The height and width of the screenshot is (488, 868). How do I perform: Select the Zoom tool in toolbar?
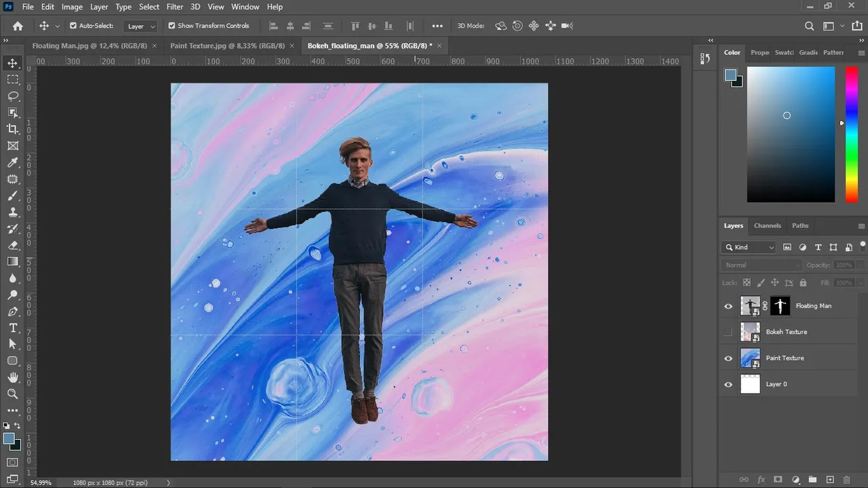point(13,394)
